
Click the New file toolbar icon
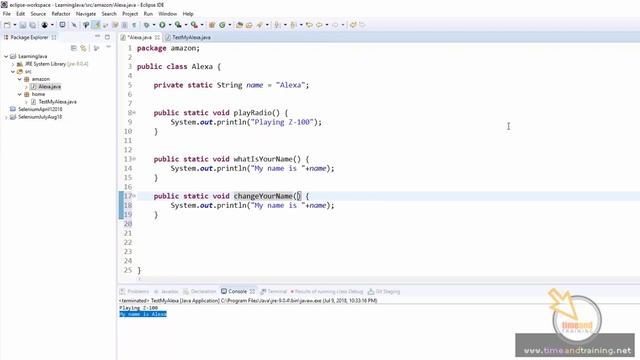click(x=7, y=25)
